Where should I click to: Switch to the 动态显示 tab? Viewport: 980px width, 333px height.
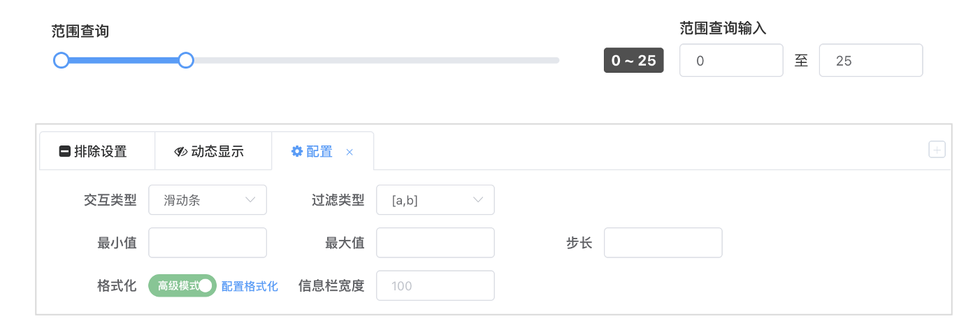(x=213, y=151)
